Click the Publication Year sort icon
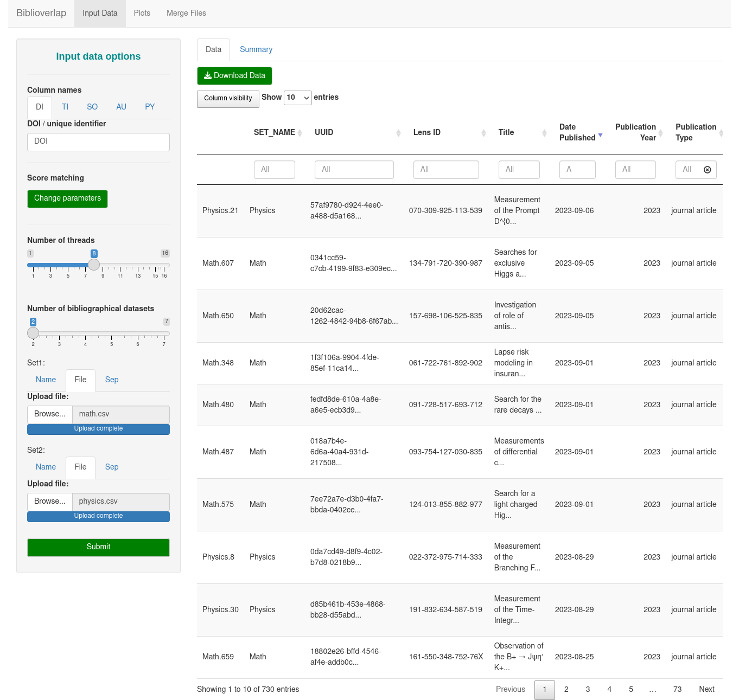 click(x=660, y=133)
